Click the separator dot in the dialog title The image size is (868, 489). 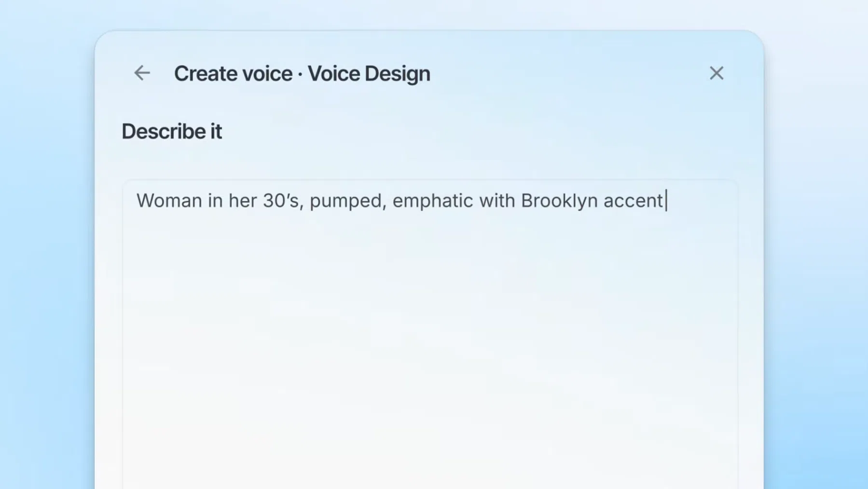pos(300,75)
